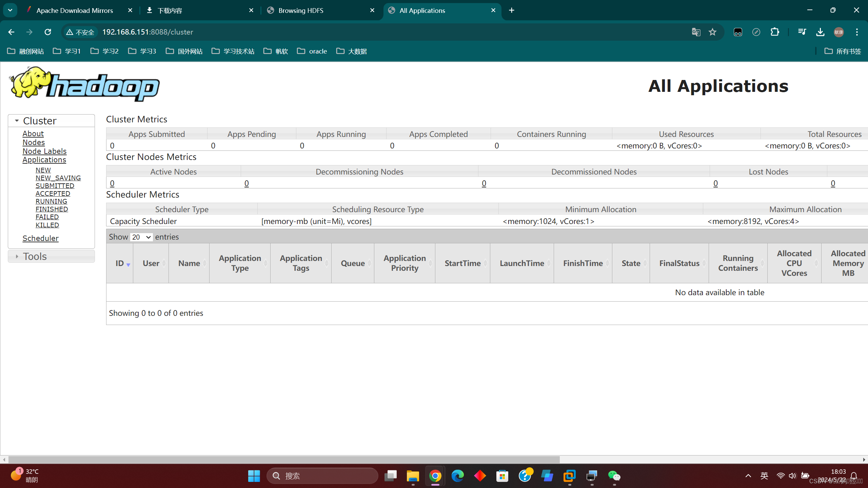Reload the page with the refresh icon

[48, 32]
